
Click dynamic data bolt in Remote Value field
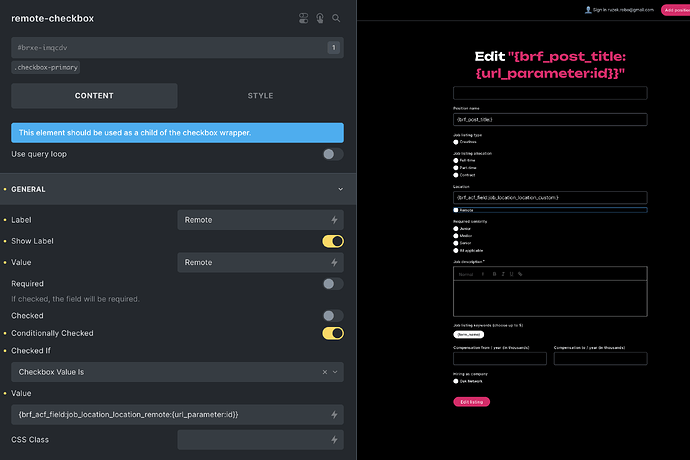(x=334, y=262)
